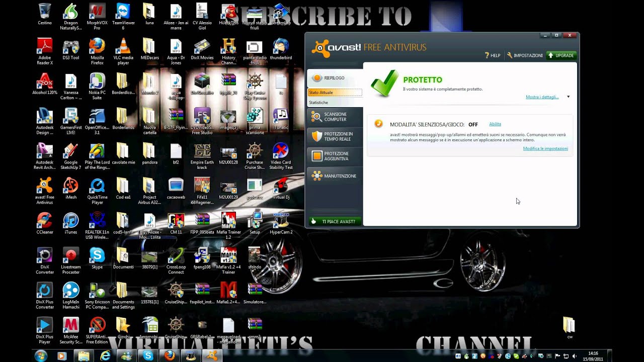The height and width of the screenshot is (362, 644).
Task: Open Windows Start menu orb
Action: 41,356
